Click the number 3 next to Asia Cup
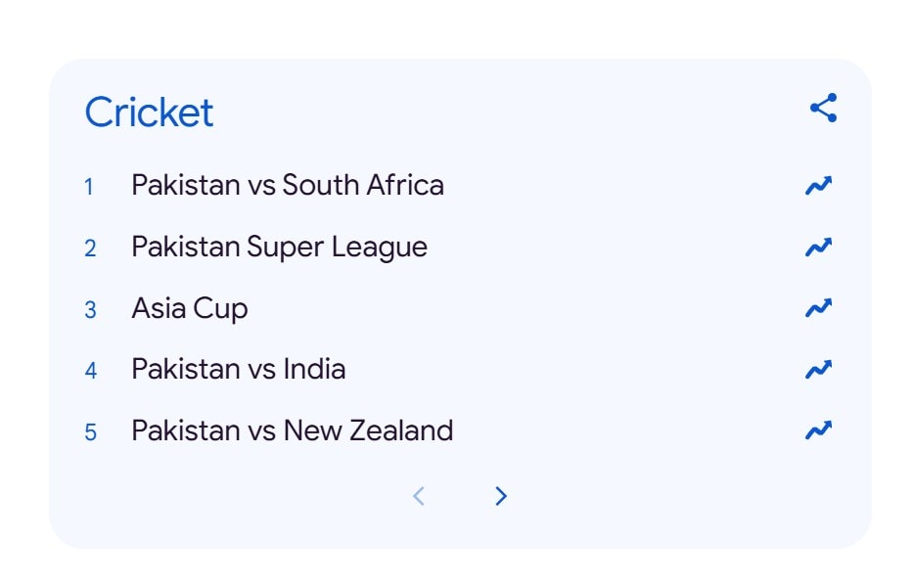The height and width of the screenshot is (588, 913). pyautogui.click(x=90, y=308)
